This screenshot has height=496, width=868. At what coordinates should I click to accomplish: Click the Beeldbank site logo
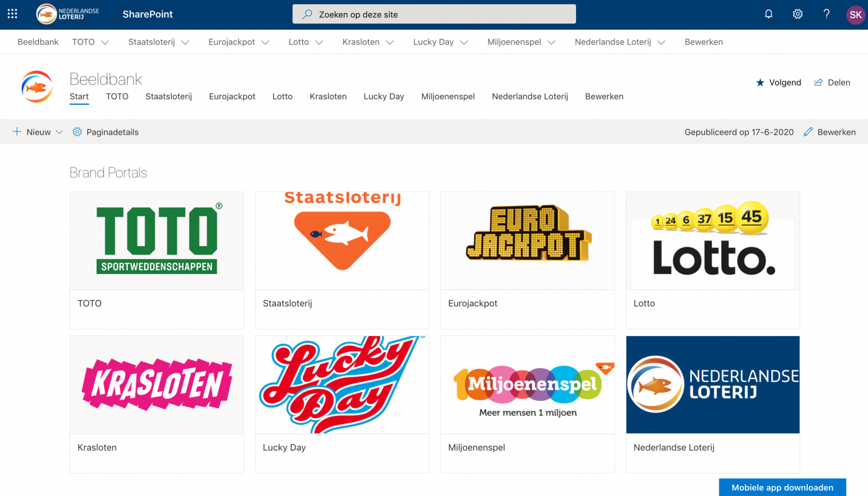tap(37, 86)
